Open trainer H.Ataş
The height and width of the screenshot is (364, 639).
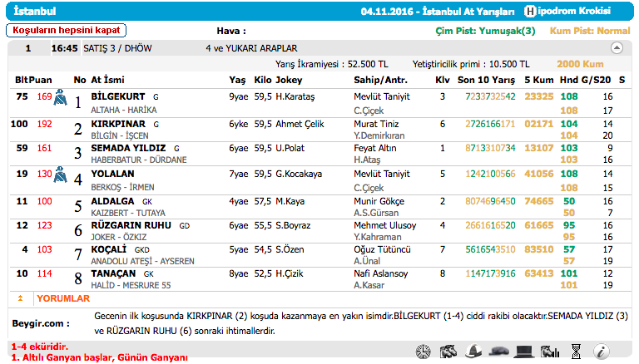point(367,160)
